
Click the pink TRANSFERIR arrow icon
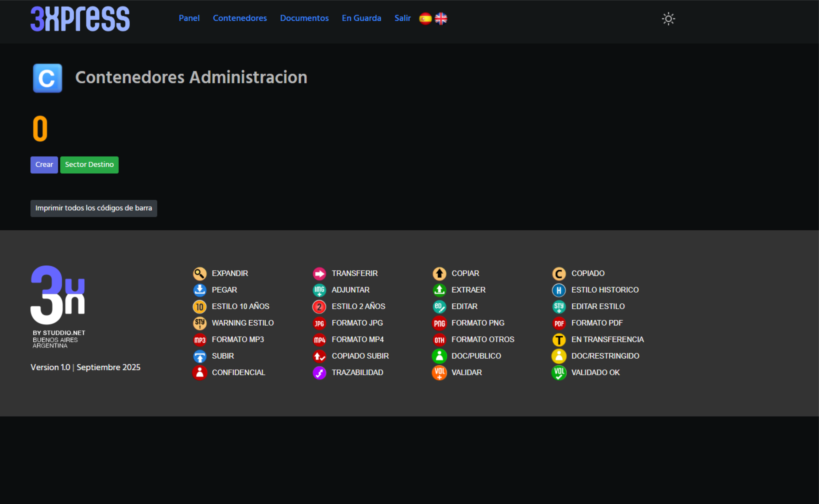[319, 274]
